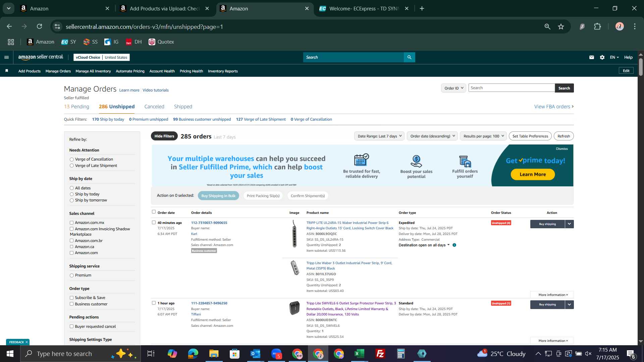Open FileZilla from the taskbar

pos(380,354)
